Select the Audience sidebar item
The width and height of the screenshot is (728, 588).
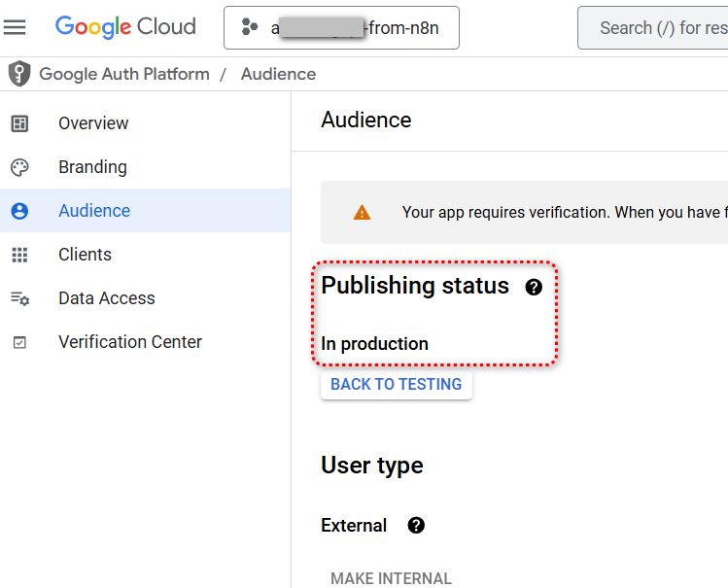click(146, 211)
